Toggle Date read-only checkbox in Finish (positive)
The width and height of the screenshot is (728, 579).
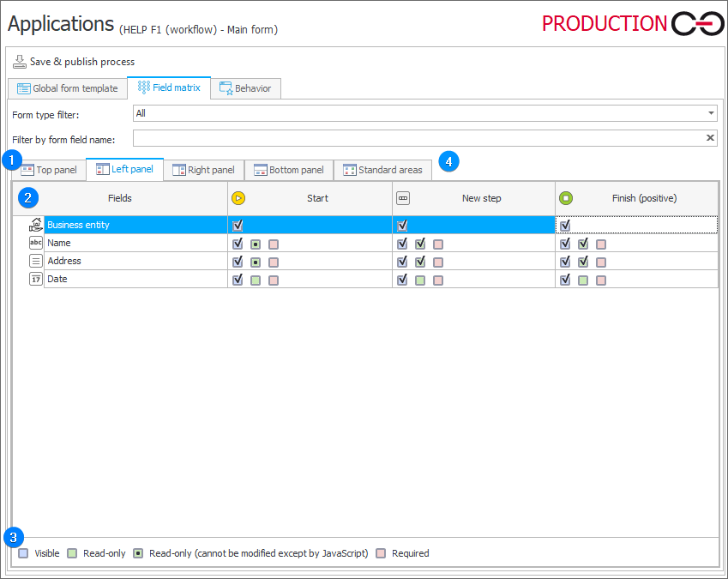[583, 280]
